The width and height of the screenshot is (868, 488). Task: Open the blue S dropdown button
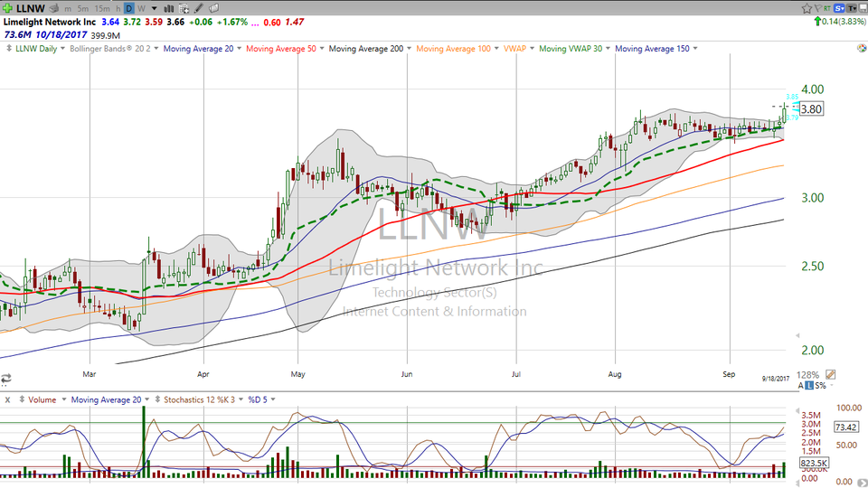click(839, 8)
